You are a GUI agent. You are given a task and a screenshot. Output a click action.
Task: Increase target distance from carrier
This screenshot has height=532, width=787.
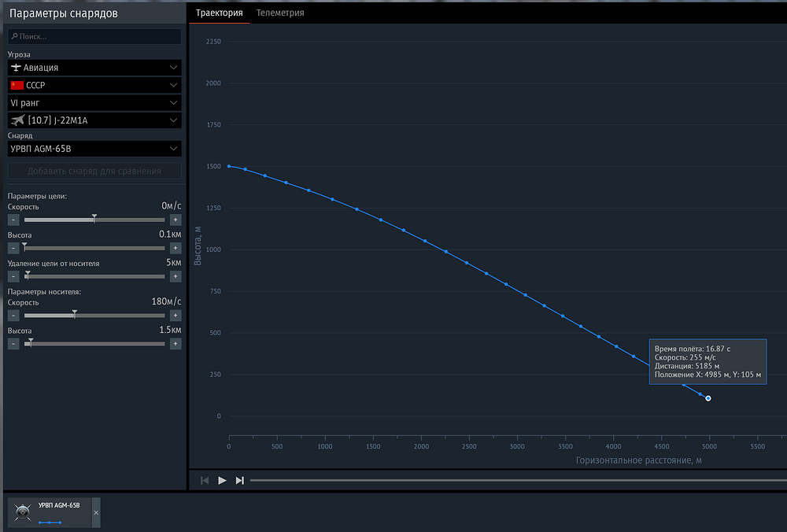pos(176,276)
